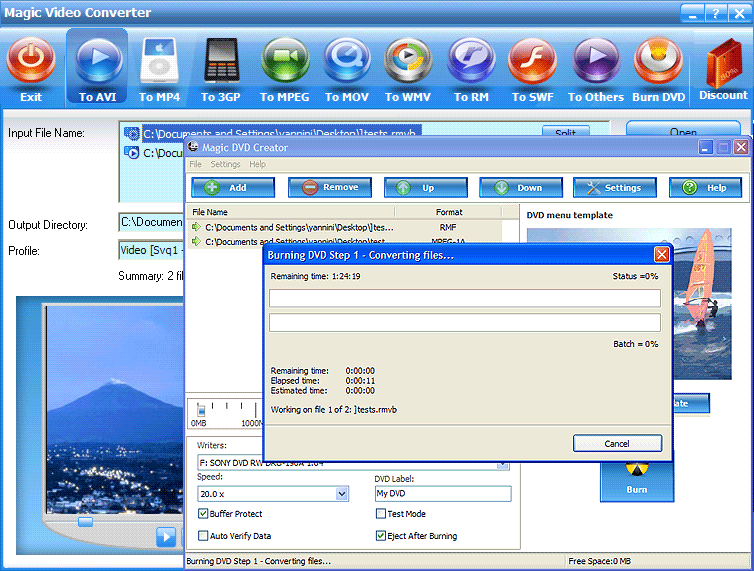Choose the To SWF Flash icon

point(532,62)
